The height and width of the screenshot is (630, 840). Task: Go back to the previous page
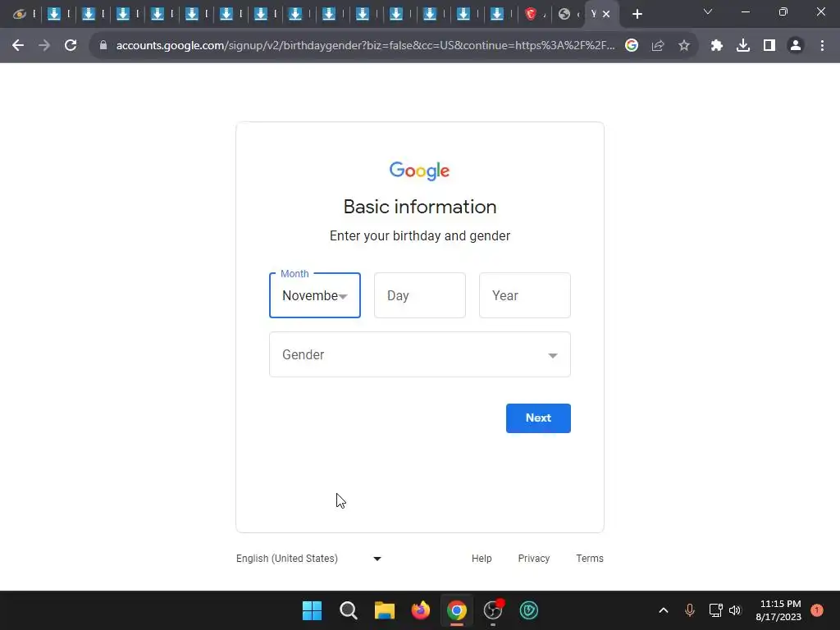tap(18, 46)
